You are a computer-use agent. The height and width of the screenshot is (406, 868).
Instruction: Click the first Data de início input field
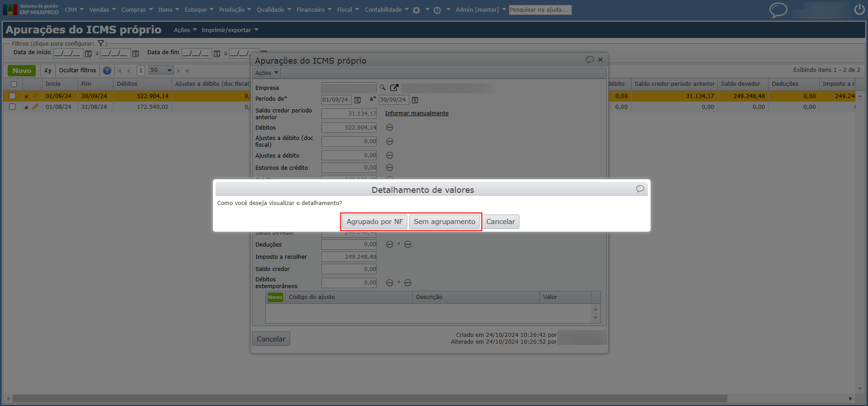pos(68,53)
